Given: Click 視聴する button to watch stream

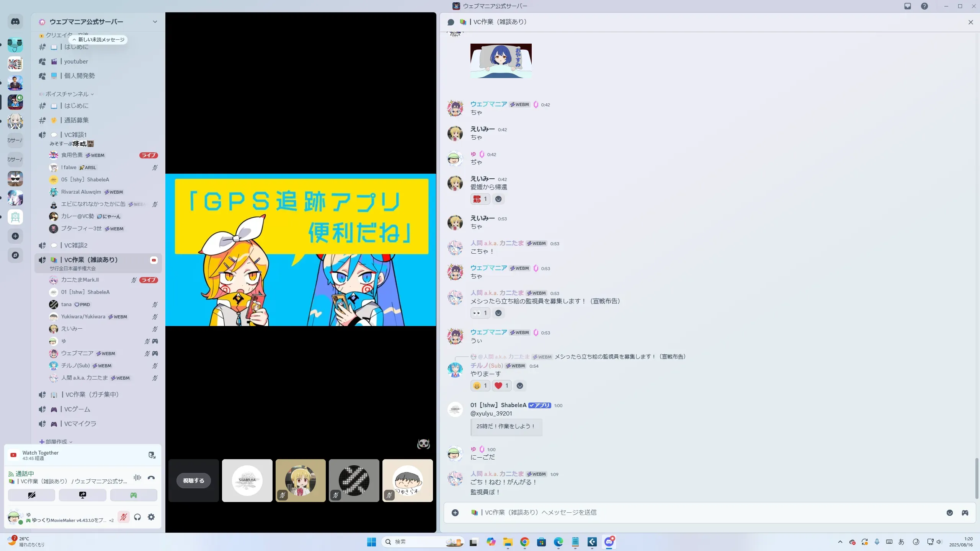Looking at the screenshot, I should click(x=193, y=481).
